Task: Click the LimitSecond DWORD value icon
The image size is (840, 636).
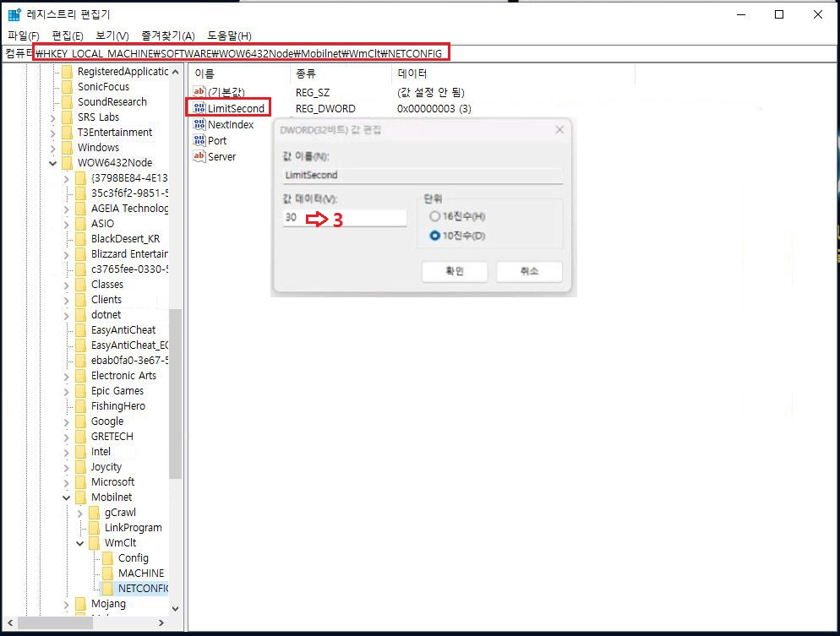Action: (x=199, y=108)
